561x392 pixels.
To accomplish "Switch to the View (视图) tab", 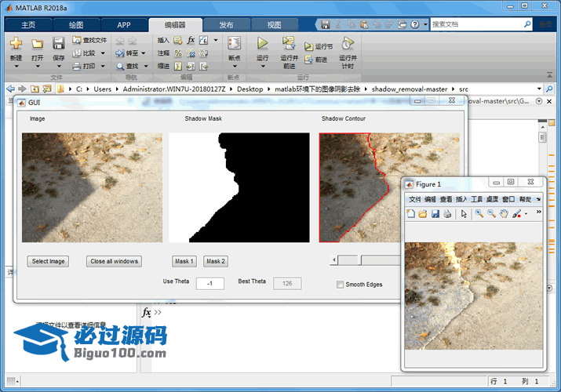I will pos(274,24).
